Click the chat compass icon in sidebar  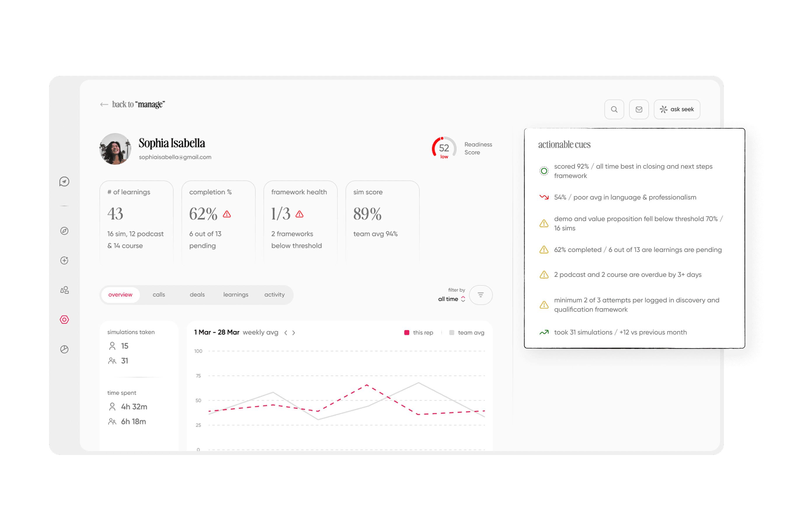click(64, 181)
